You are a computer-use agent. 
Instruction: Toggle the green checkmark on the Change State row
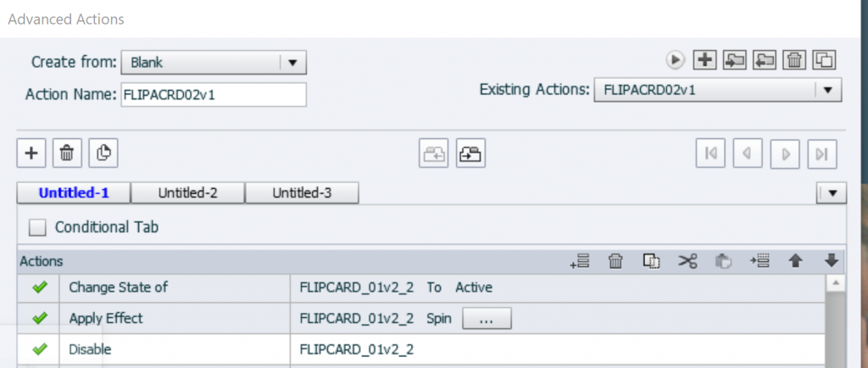(x=39, y=287)
